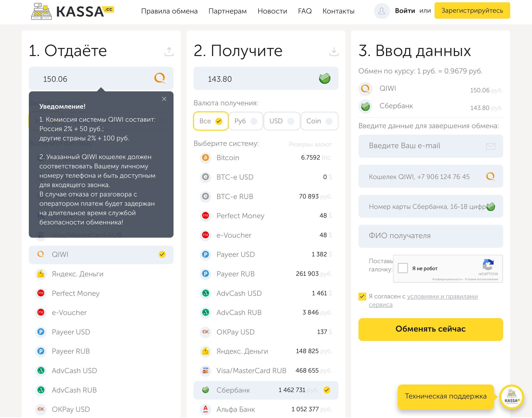Click the AdvCash USD icon in receive list
This screenshot has height=418, width=532.
pyautogui.click(x=205, y=293)
